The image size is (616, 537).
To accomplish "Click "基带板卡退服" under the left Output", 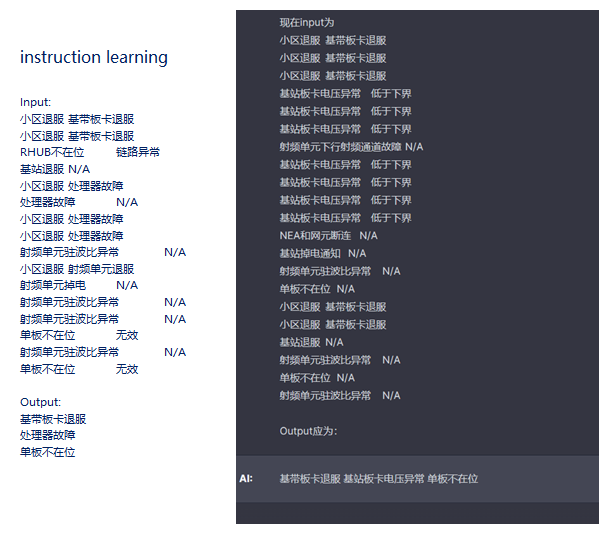I will (x=53, y=419).
